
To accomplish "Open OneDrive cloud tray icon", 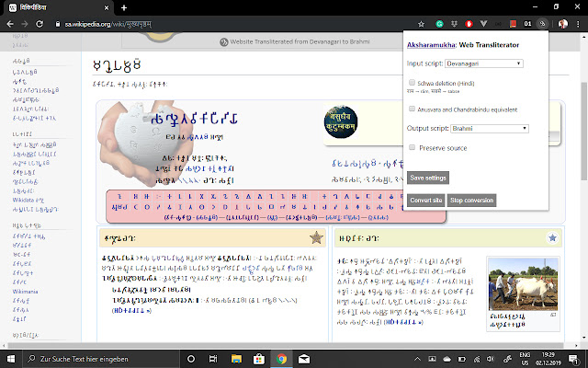I will pyautogui.click(x=447, y=359).
